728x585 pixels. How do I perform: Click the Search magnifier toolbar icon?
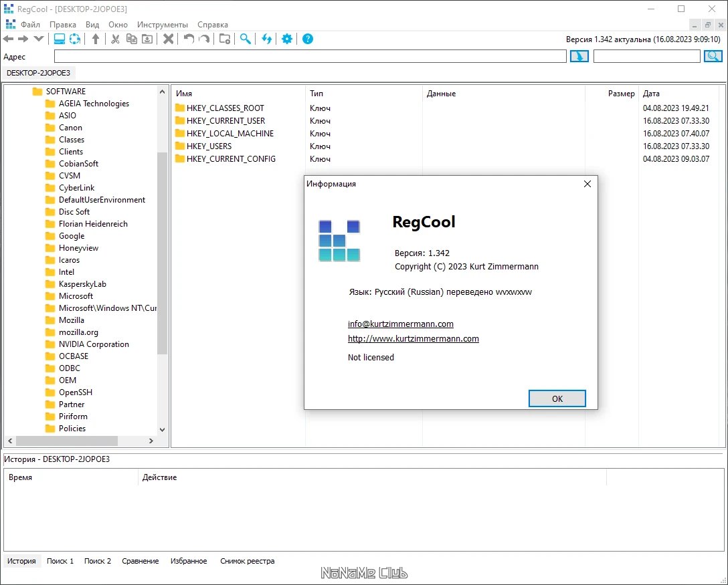246,39
